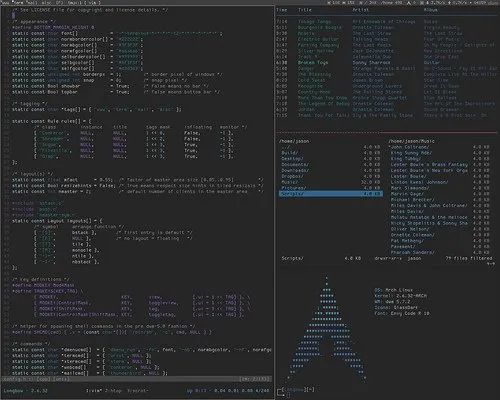Select the track Cold Sweat in playlist
This screenshot has width=500, height=400.
coord(311,80)
